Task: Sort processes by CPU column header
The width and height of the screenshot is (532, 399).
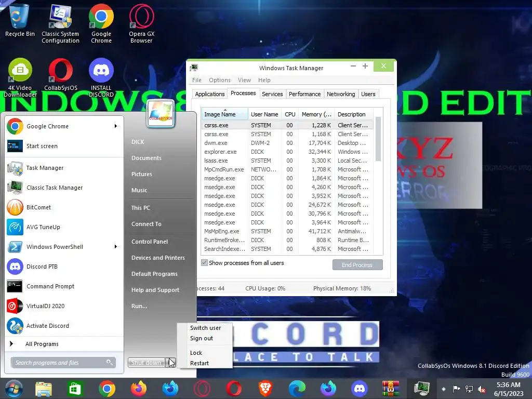Action: (290, 114)
